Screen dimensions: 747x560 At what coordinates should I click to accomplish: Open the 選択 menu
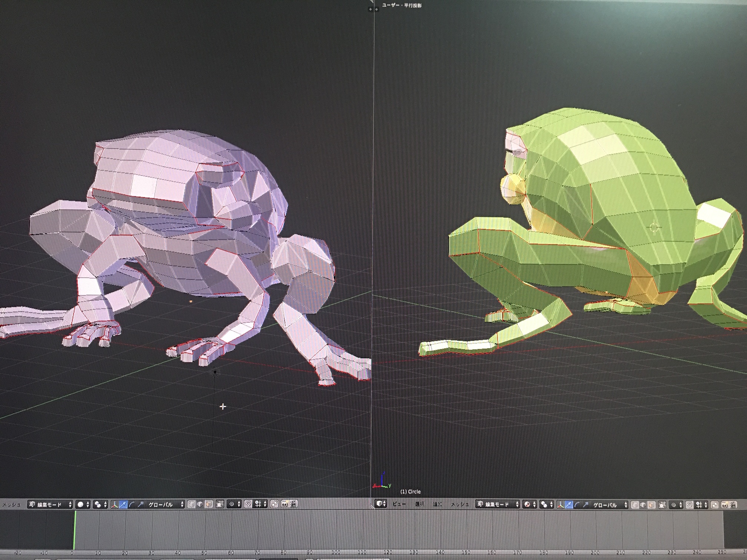[x=419, y=504]
